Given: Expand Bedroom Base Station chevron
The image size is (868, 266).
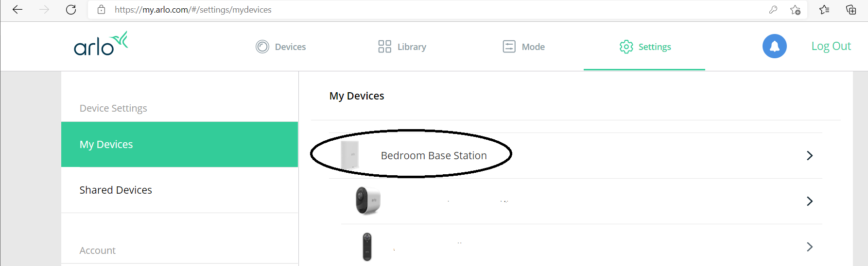Looking at the screenshot, I should [810, 155].
